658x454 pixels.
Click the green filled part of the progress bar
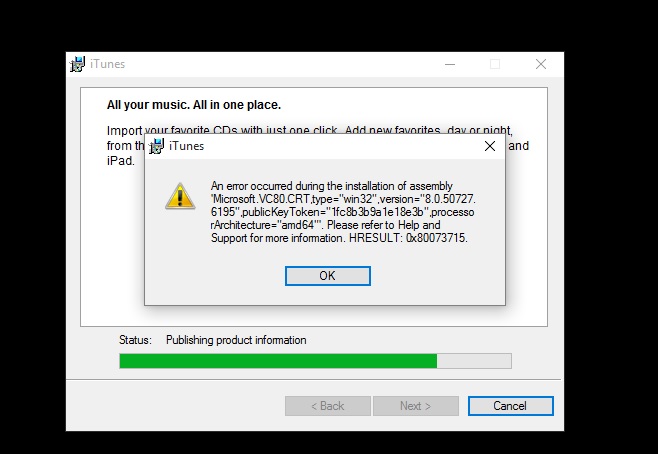(x=278, y=361)
